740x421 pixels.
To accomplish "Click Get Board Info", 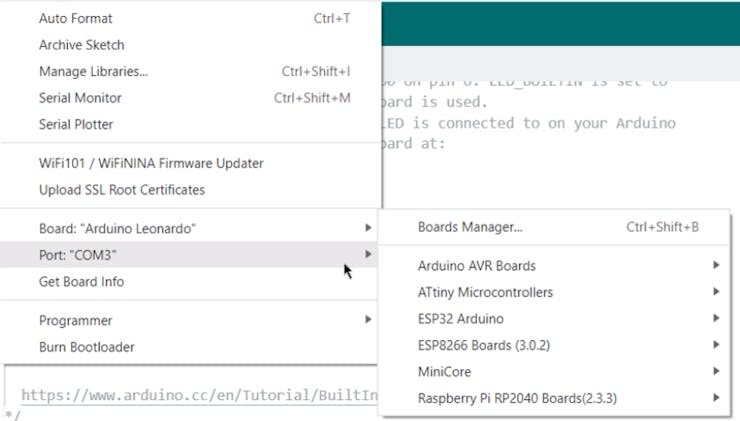I will [82, 282].
